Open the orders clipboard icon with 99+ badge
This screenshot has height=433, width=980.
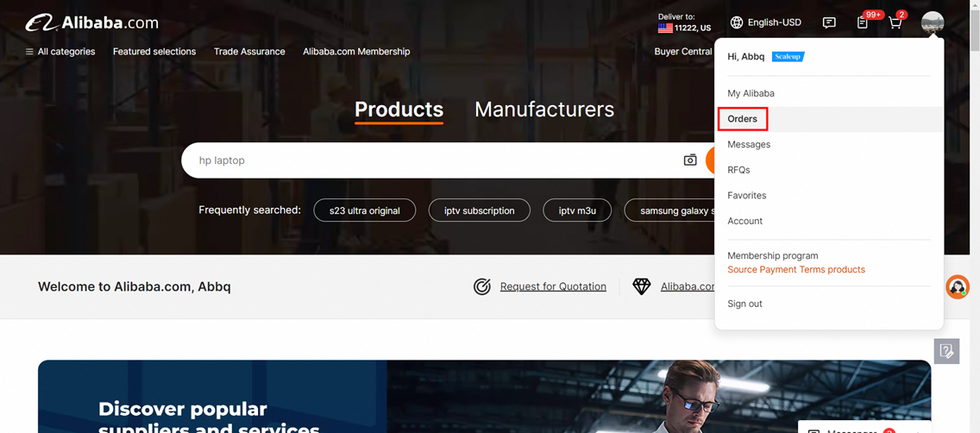pos(863,23)
